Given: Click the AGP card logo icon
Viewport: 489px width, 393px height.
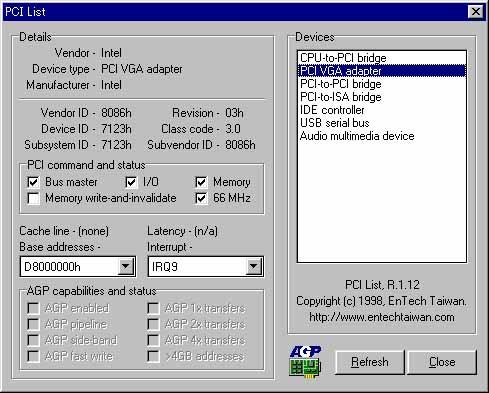Looking at the screenshot, I should tap(305, 361).
